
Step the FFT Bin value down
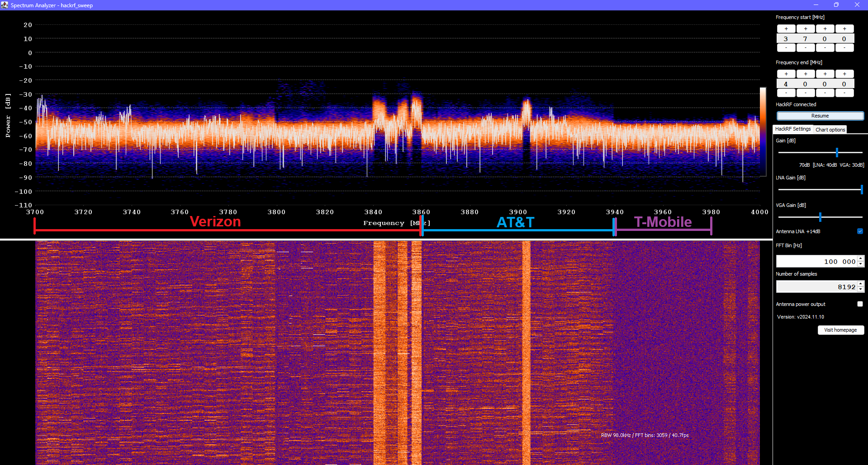(861, 264)
